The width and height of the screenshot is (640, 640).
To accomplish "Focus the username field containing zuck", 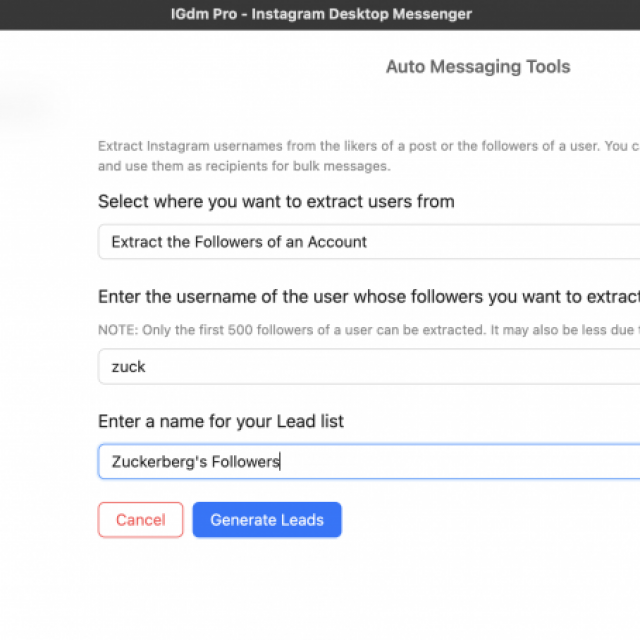I will (x=369, y=367).
